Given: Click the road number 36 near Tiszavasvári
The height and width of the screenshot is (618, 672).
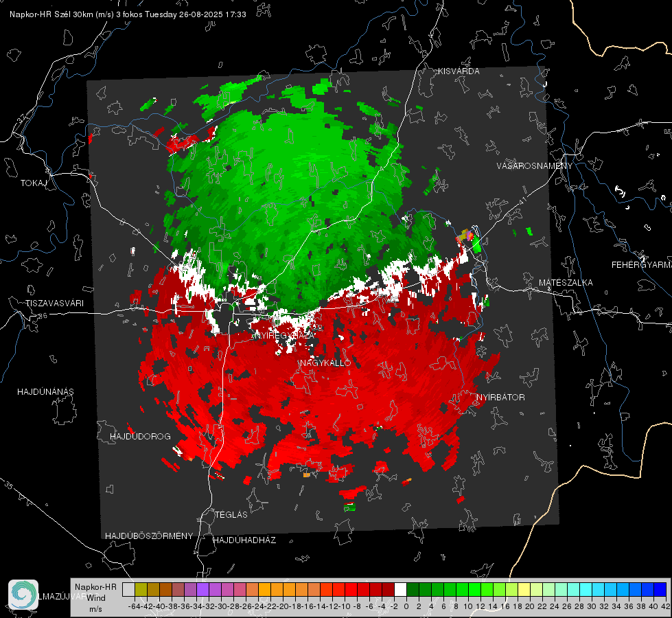Looking at the screenshot, I should pos(43,316).
